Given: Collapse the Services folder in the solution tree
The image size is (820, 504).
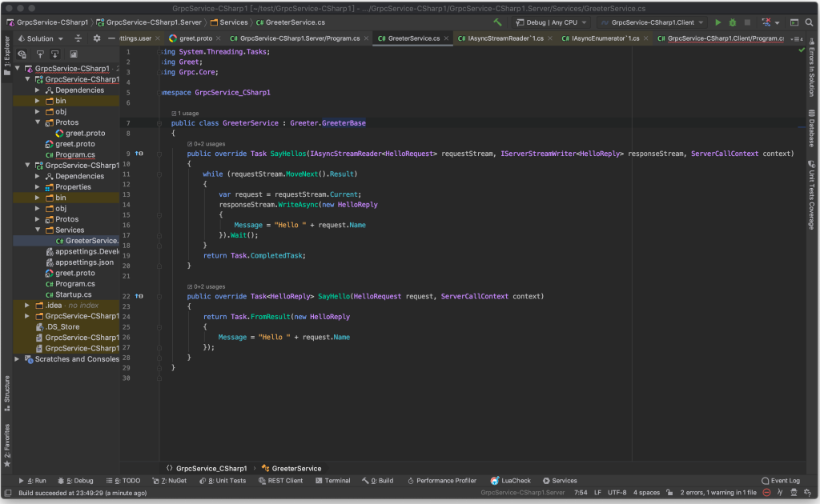Looking at the screenshot, I should point(38,230).
